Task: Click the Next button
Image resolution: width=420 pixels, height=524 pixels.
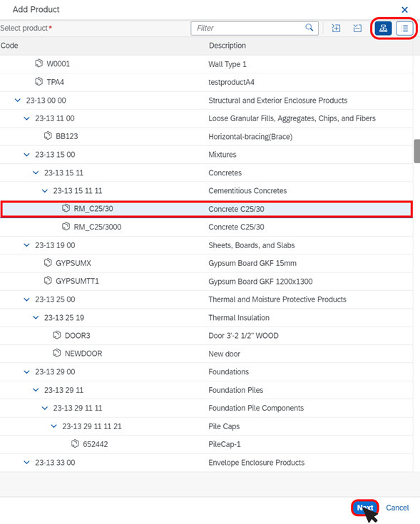Action: point(365,508)
